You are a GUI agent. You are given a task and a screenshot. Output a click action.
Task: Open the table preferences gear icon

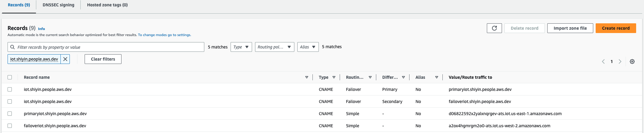click(x=632, y=62)
